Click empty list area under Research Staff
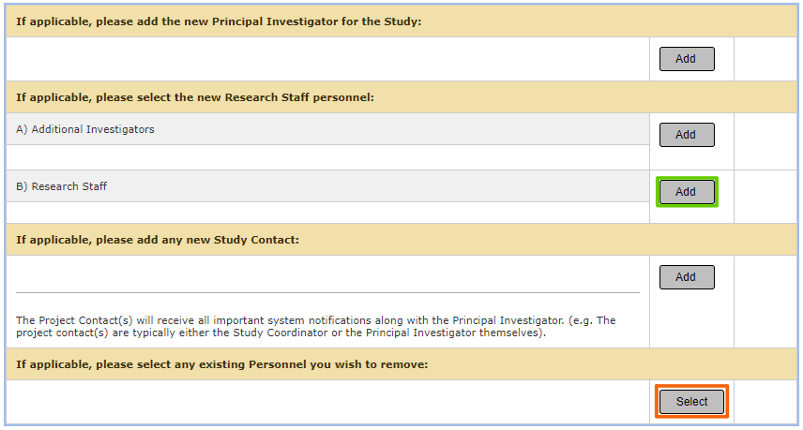The width and height of the screenshot is (803, 430). [328, 212]
